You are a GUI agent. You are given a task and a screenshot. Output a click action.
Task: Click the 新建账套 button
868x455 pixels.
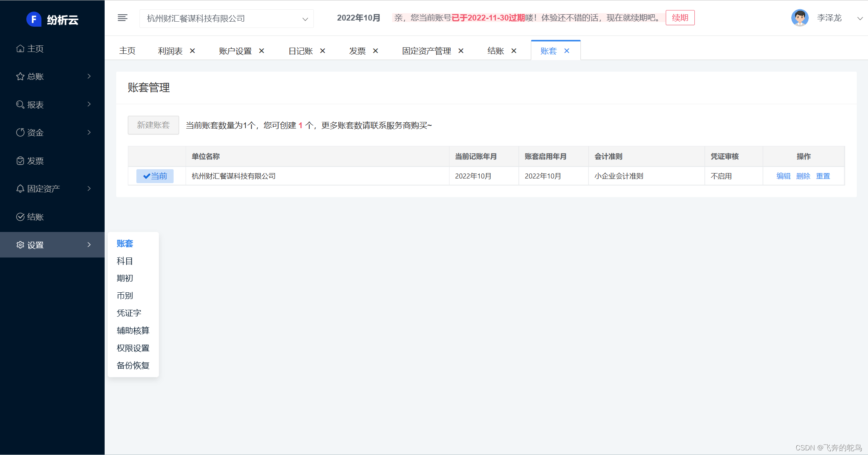(153, 125)
